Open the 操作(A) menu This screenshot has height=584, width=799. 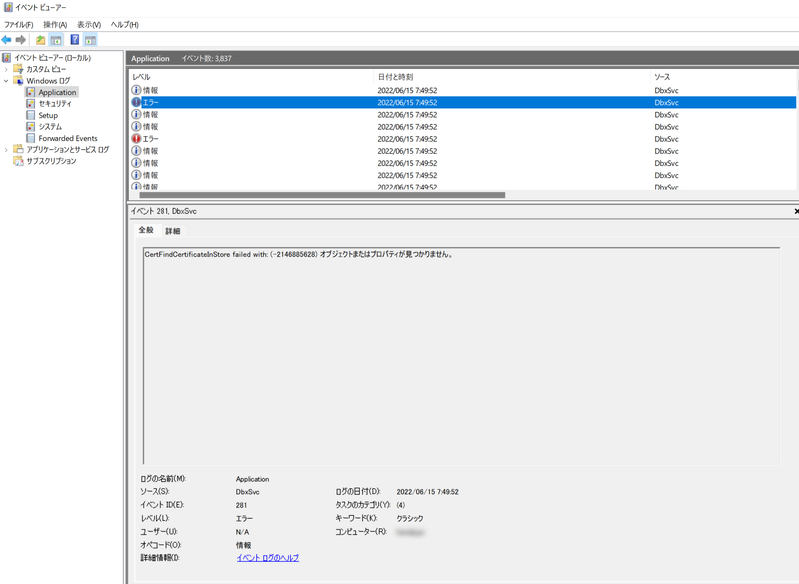point(55,24)
